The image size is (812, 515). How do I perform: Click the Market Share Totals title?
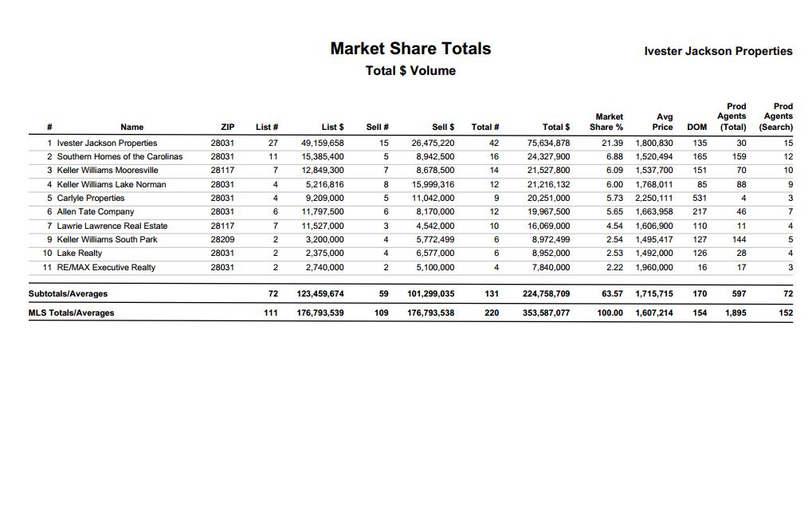(x=410, y=48)
